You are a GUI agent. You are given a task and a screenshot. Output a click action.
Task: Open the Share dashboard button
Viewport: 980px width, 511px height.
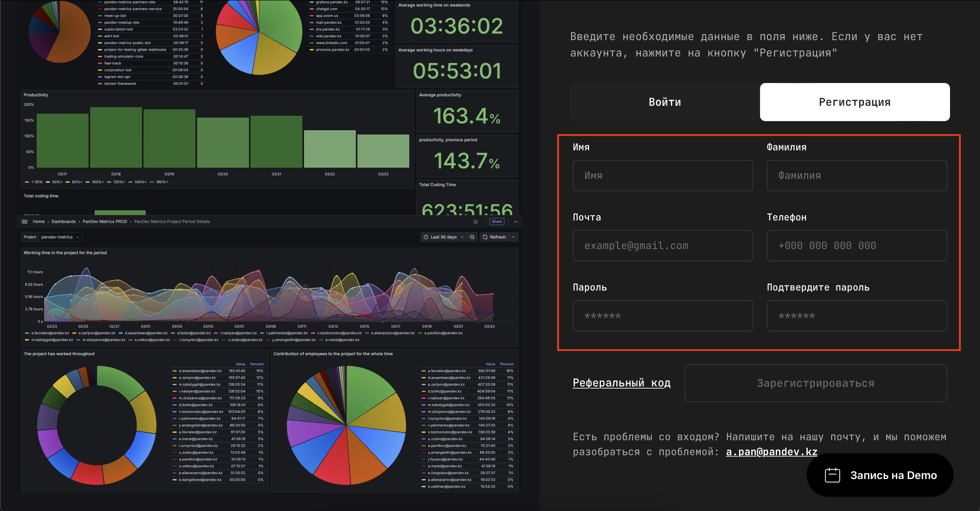point(496,222)
